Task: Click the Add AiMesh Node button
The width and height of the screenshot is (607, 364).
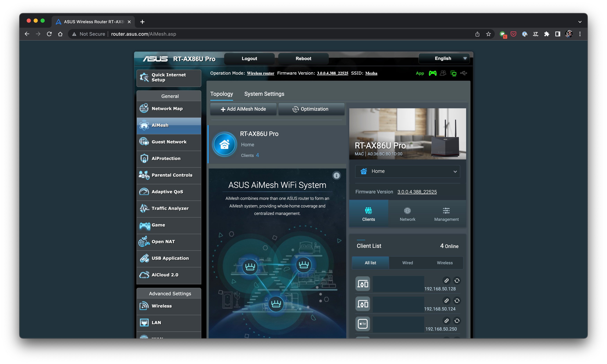Action: coord(244,109)
